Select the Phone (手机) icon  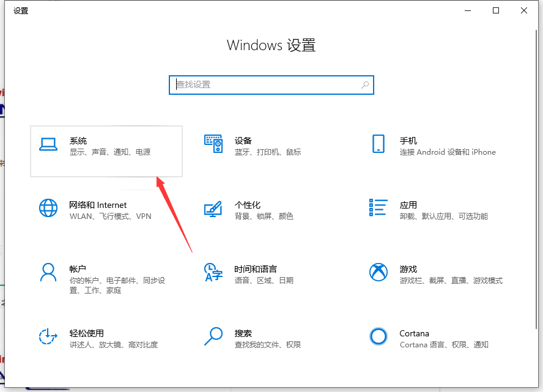pyautogui.click(x=379, y=144)
